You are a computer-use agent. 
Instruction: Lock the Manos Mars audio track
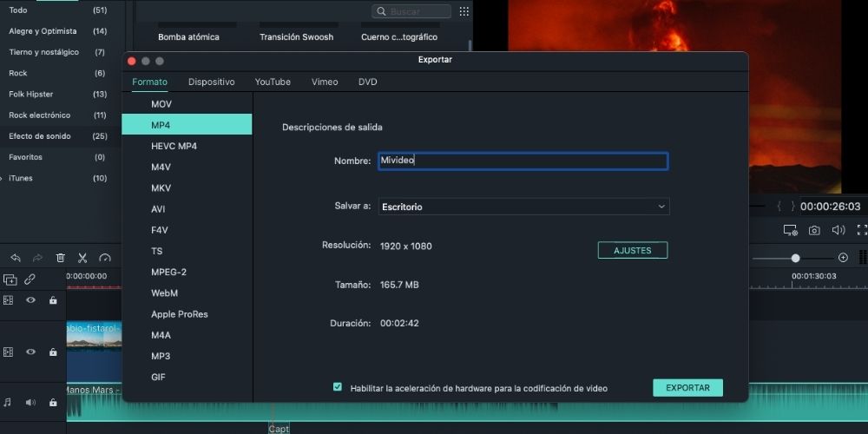tap(53, 403)
